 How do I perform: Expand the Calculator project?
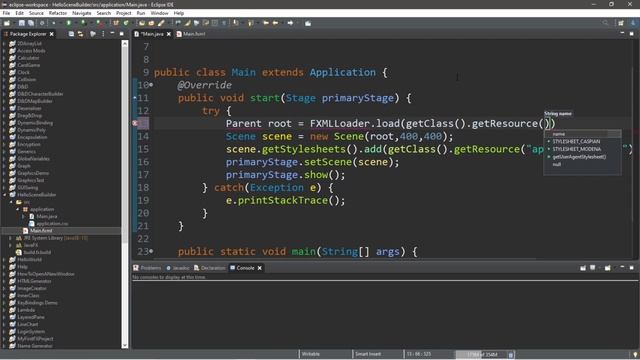pyautogui.click(x=4, y=58)
